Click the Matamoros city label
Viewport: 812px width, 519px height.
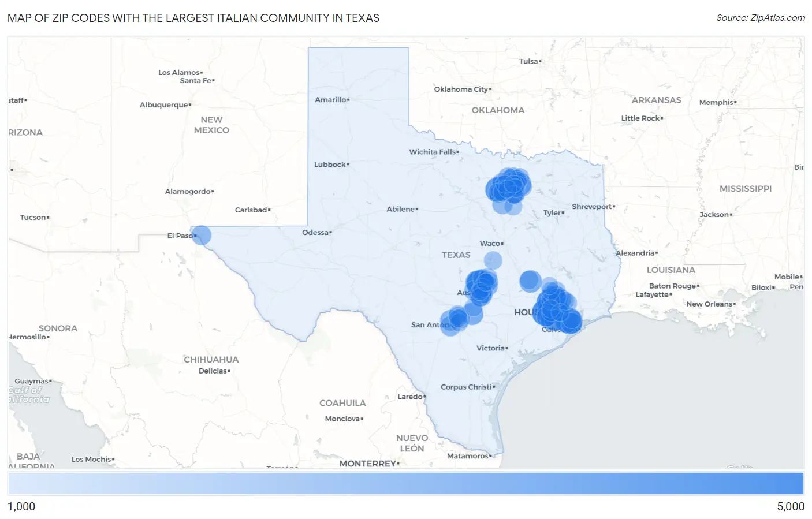point(468,456)
